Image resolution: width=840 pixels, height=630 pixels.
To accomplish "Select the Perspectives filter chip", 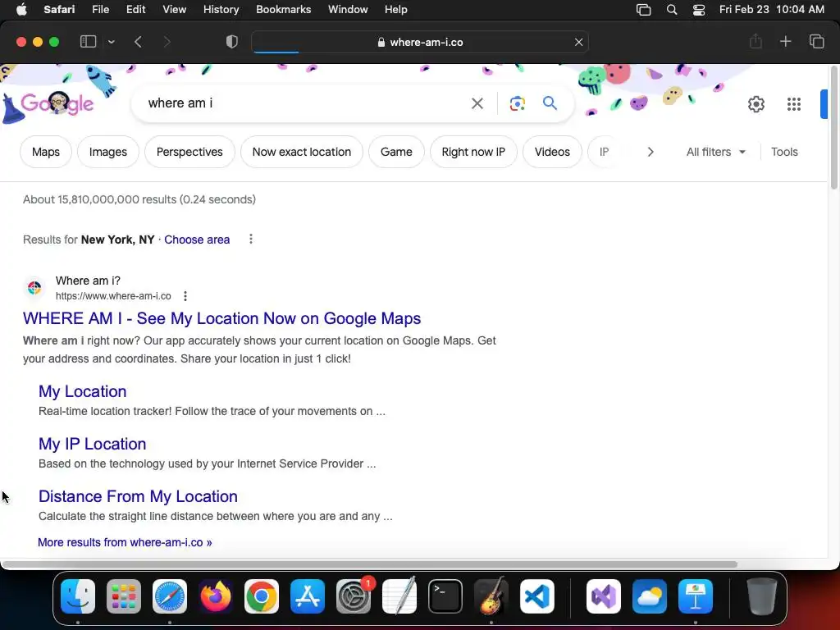I will [x=189, y=152].
